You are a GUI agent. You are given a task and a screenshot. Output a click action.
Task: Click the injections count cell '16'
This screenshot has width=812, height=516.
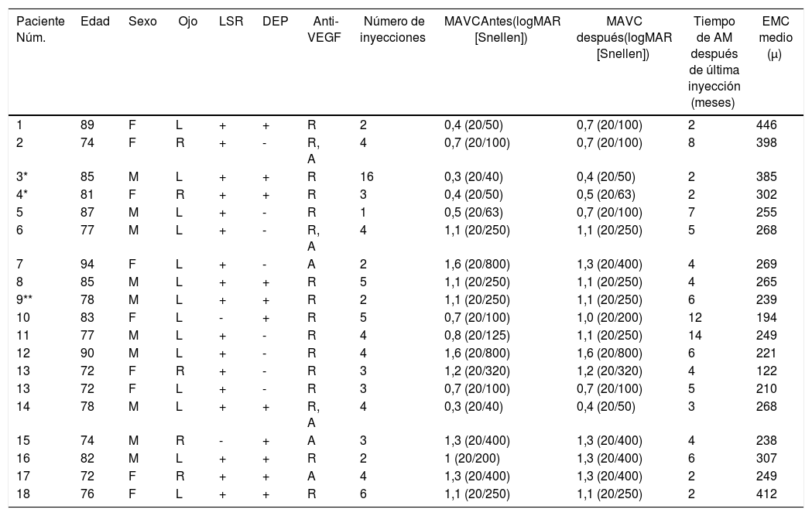pyautogui.click(x=367, y=176)
